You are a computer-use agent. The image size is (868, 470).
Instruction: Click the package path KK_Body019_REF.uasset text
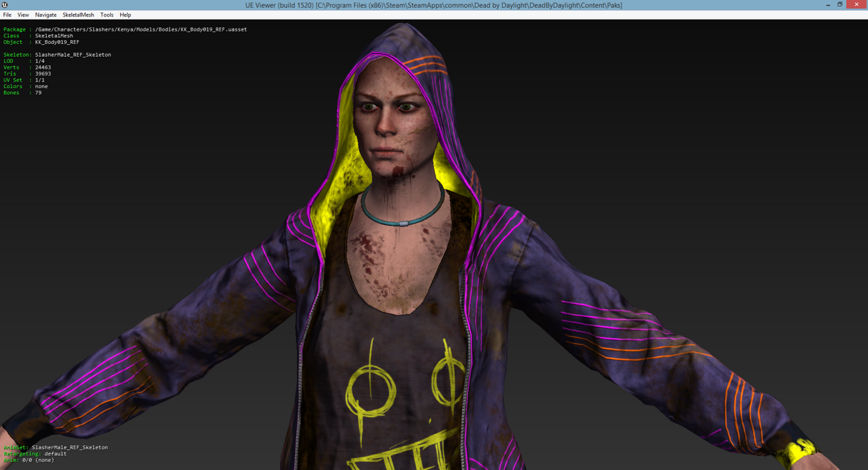click(x=141, y=29)
